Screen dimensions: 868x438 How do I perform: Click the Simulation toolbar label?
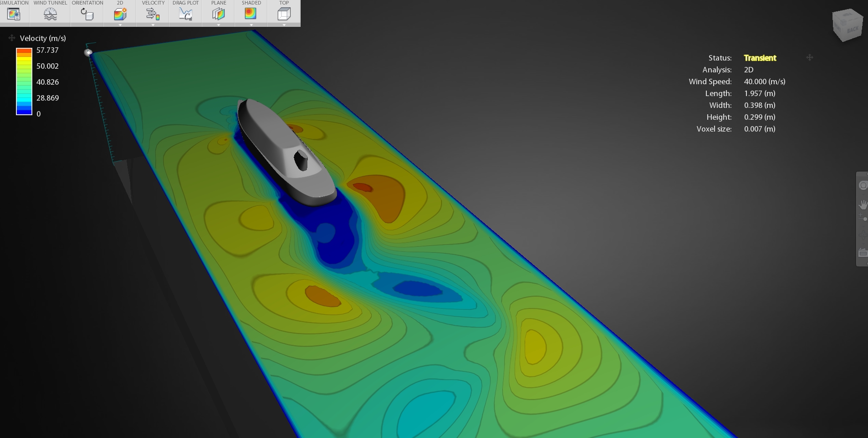point(14,3)
